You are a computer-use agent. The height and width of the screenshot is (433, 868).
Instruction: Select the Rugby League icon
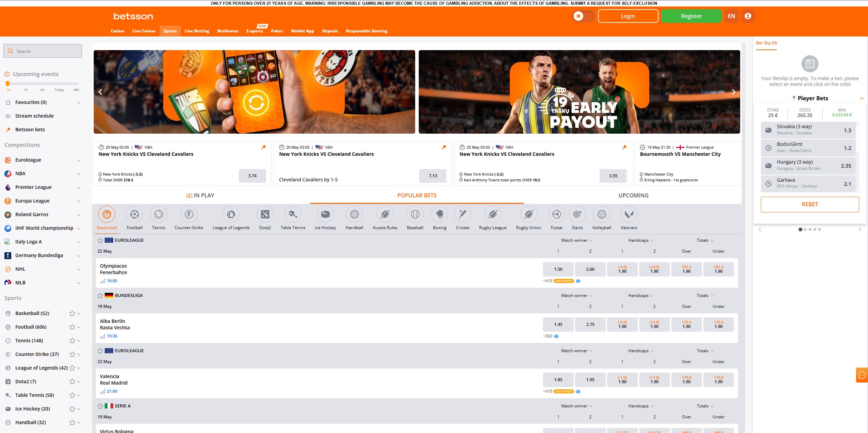pyautogui.click(x=493, y=214)
